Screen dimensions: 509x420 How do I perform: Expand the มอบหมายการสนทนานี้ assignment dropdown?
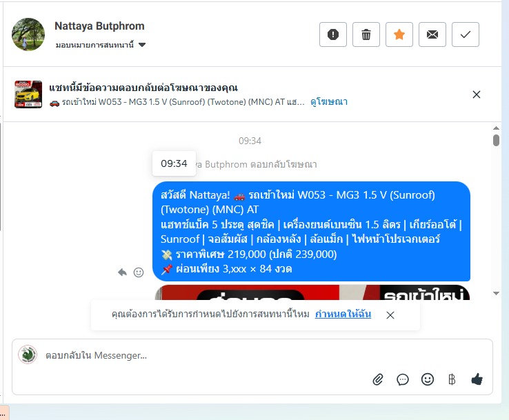[x=101, y=45]
